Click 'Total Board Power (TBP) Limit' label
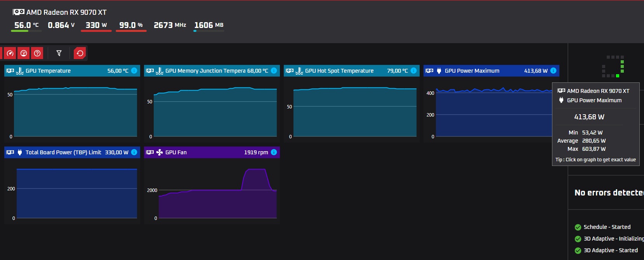 tap(63, 152)
